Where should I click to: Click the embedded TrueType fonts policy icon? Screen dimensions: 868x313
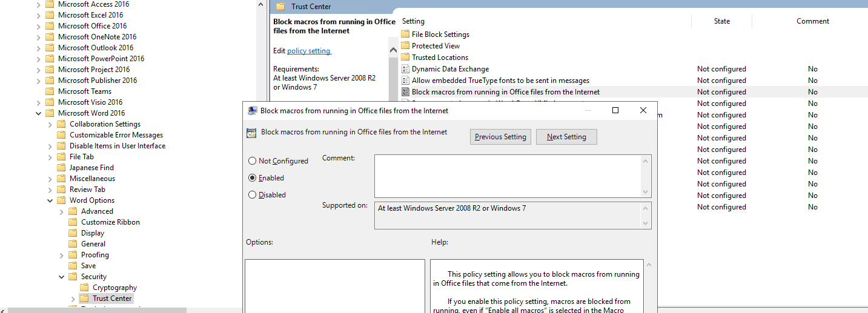click(405, 81)
